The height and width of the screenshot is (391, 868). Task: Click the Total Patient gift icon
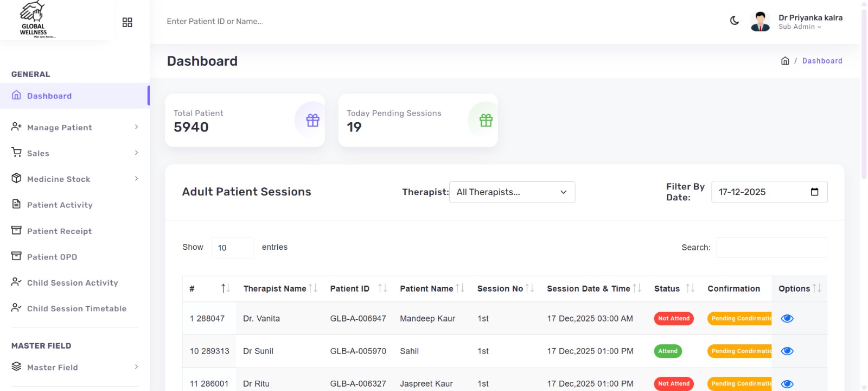tap(312, 120)
